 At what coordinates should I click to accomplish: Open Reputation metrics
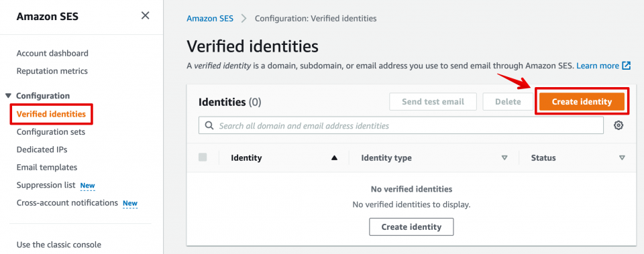click(x=52, y=71)
